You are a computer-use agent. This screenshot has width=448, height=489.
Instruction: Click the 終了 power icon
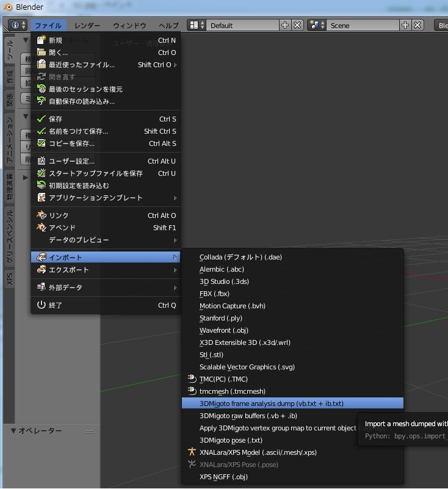[x=41, y=305]
